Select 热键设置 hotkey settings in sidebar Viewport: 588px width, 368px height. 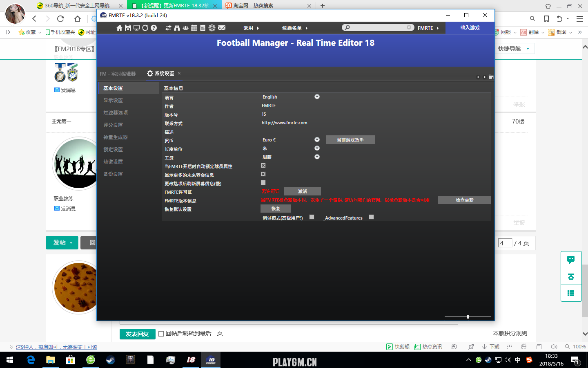click(128, 162)
